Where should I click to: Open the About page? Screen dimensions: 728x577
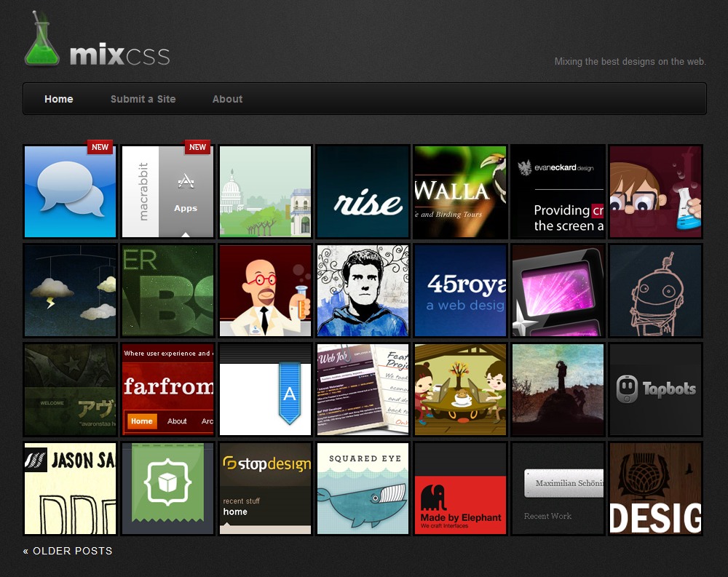point(227,99)
